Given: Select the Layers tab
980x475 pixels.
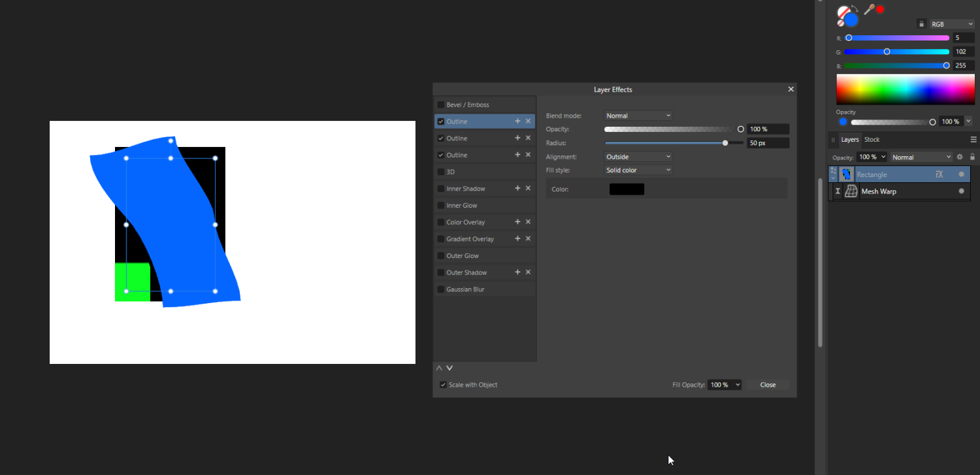Looking at the screenshot, I should 850,139.
